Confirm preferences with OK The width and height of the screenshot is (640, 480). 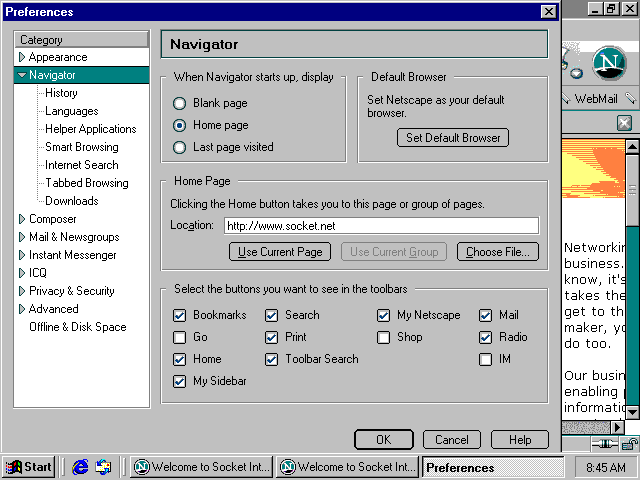pyautogui.click(x=384, y=440)
